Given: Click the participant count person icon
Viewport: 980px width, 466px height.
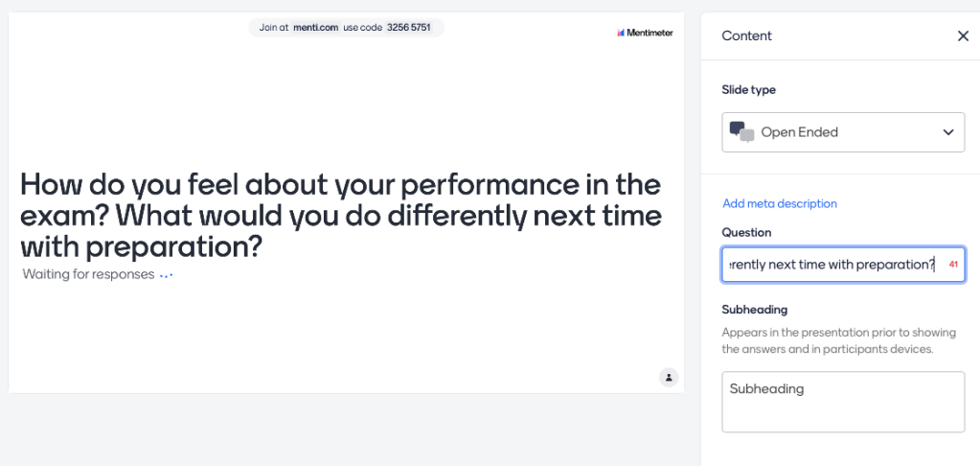Looking at the screenshot, I should pos(669,377).
